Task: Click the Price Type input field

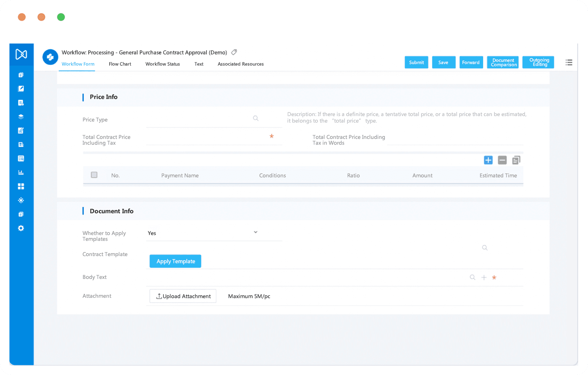Action: (214, 119)
